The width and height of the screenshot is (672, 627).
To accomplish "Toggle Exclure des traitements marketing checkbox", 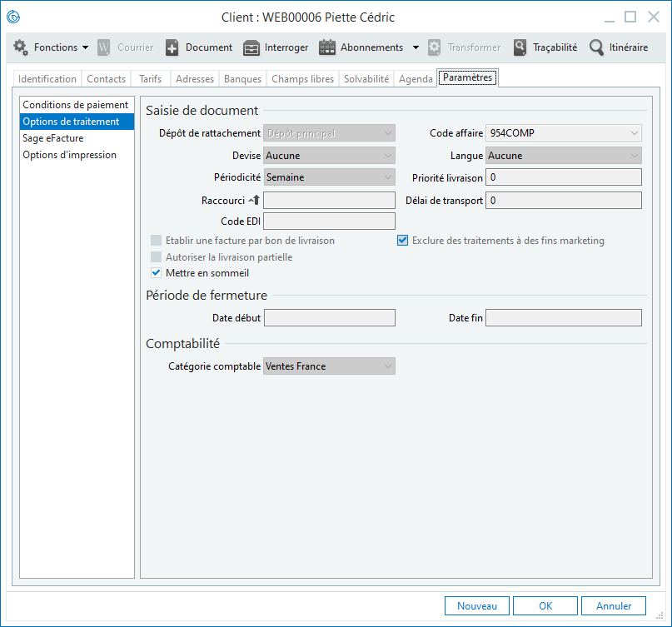I will [x=404, y=241].
